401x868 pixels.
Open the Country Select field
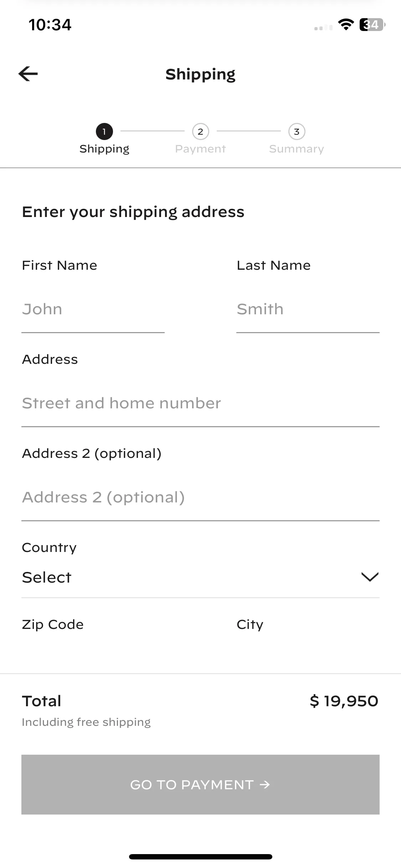tap(200, 577)
